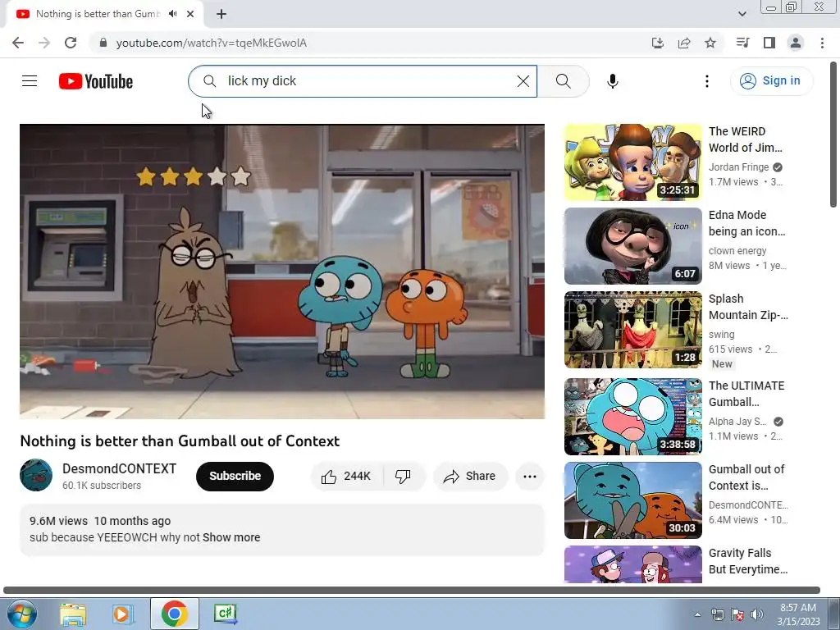Open The ULTIMATE Gumball video title
The height and width of the screenshot is (630, 840).
746,394
